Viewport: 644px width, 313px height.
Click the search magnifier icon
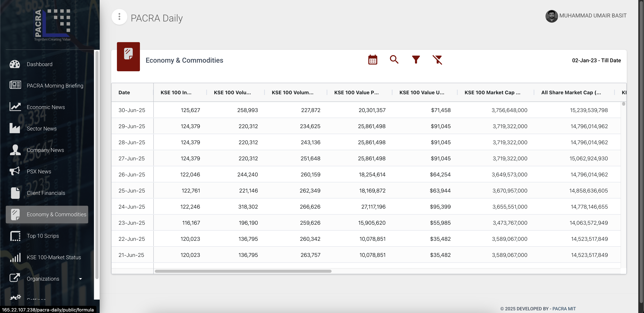coord(394,59)
